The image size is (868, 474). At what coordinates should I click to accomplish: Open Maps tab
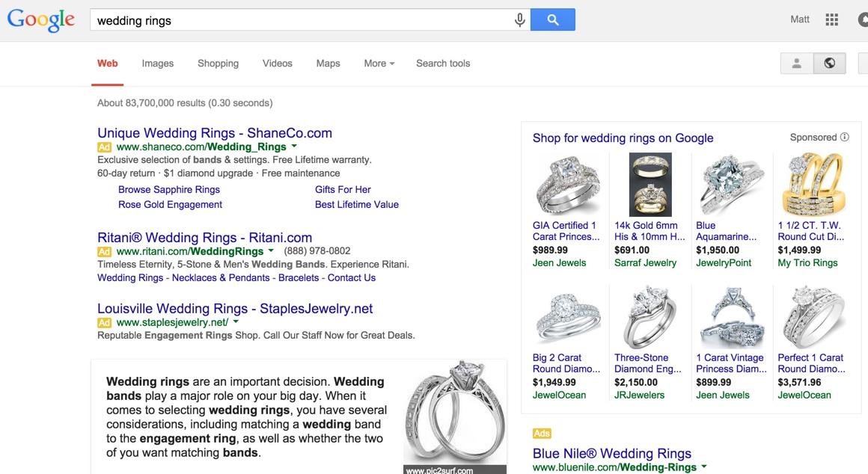(328, 63)
